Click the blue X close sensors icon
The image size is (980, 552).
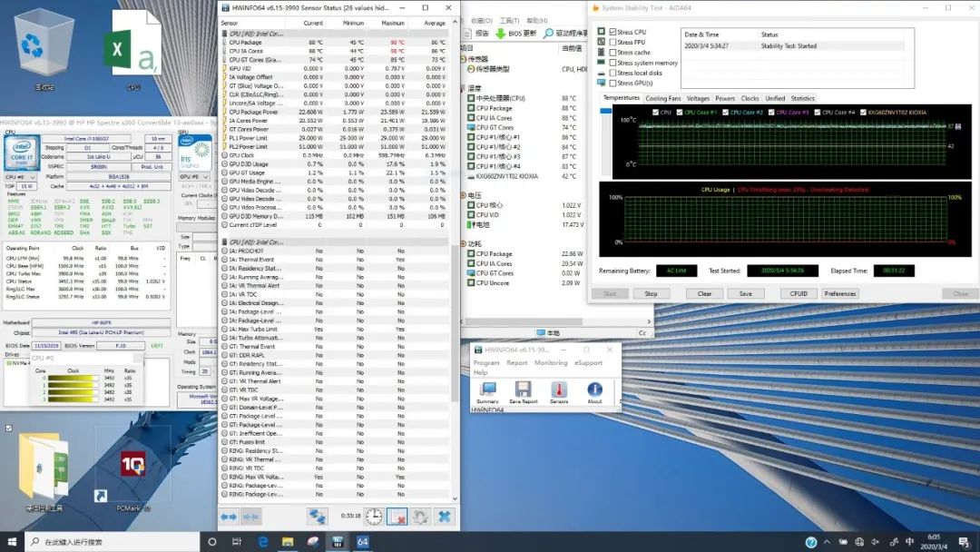click(444, 517)
